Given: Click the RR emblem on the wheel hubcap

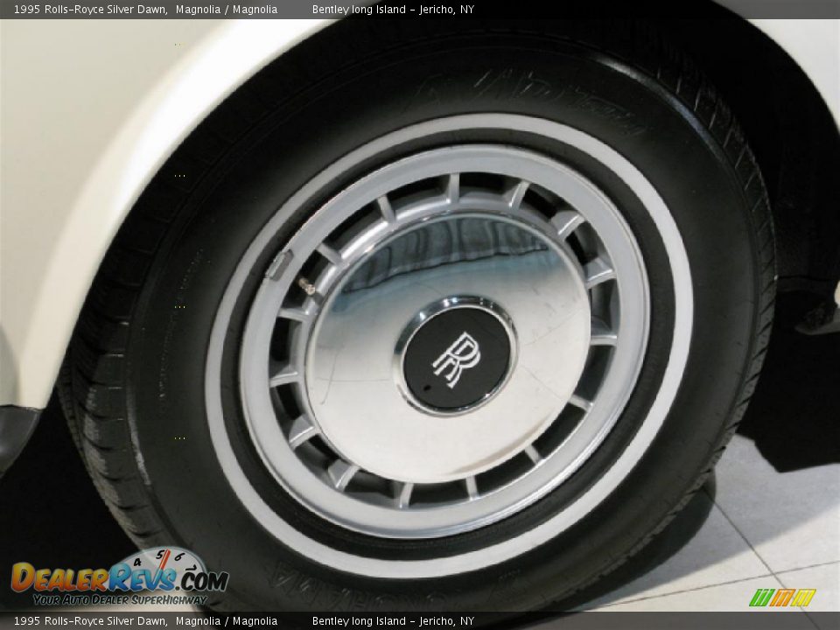Looking at the screenshot, I should pyautogui.click(x=455, y=358).
